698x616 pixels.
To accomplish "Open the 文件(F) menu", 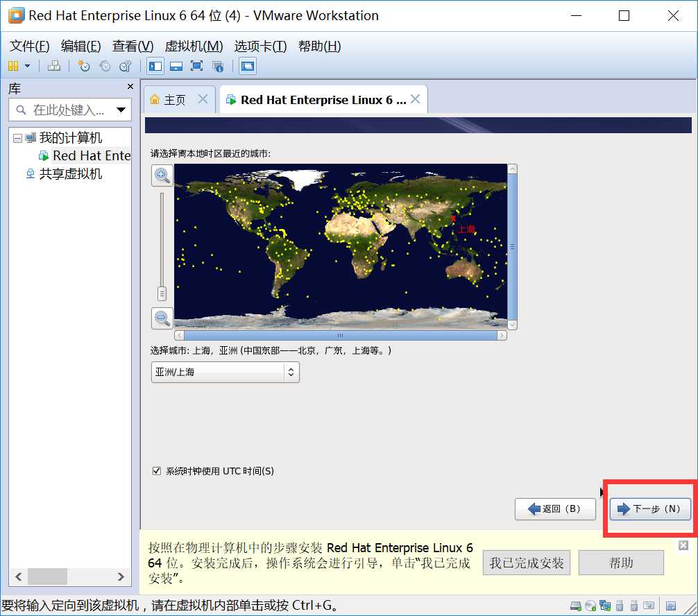I will [29, 46].
